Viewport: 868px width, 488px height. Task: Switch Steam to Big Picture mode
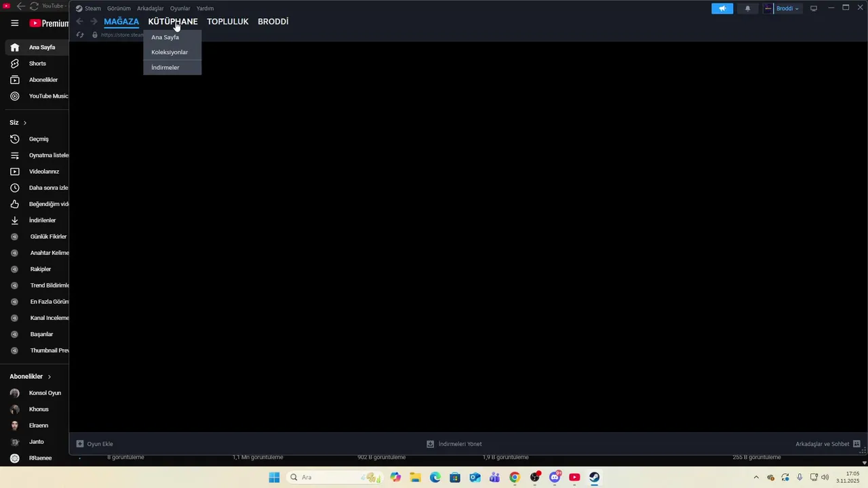pyautogui.click(x=814, y=8)
